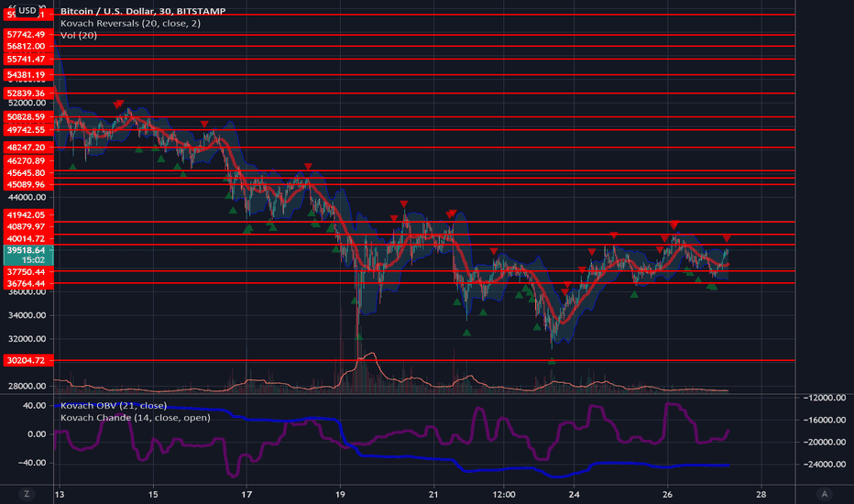Click the 0.00 oscillator axis value
This screenshot has height=504, width=854.
pos(36,434)
